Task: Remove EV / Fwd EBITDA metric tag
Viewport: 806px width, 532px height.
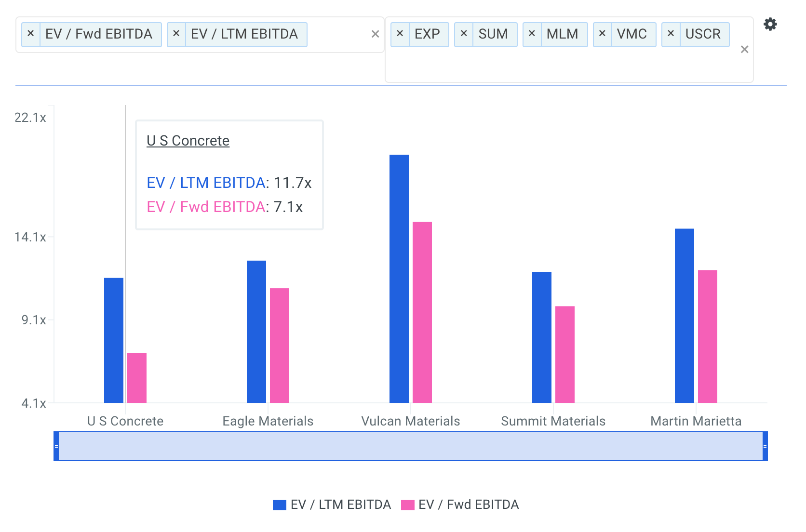Action: (x=31, y=34)
